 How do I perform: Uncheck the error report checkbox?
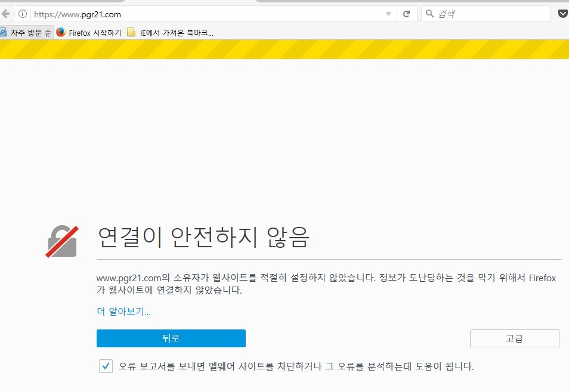coord(106,366)
